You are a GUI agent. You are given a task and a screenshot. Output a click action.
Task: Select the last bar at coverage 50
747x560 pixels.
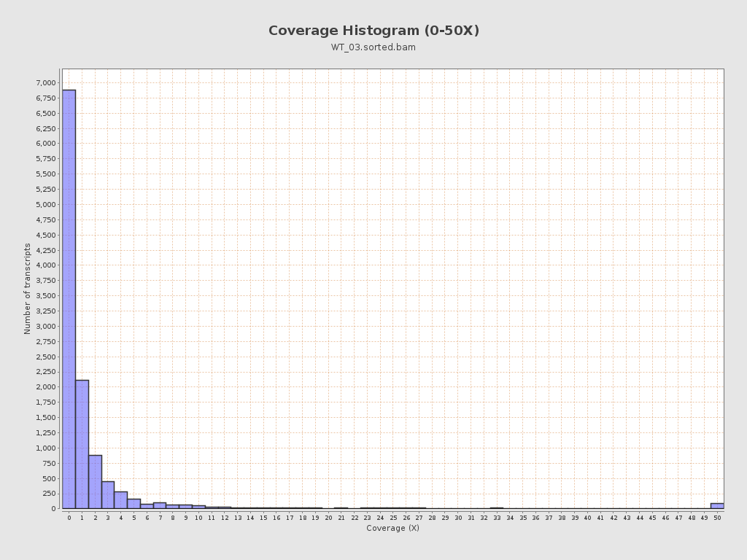(x=718, y=506)
